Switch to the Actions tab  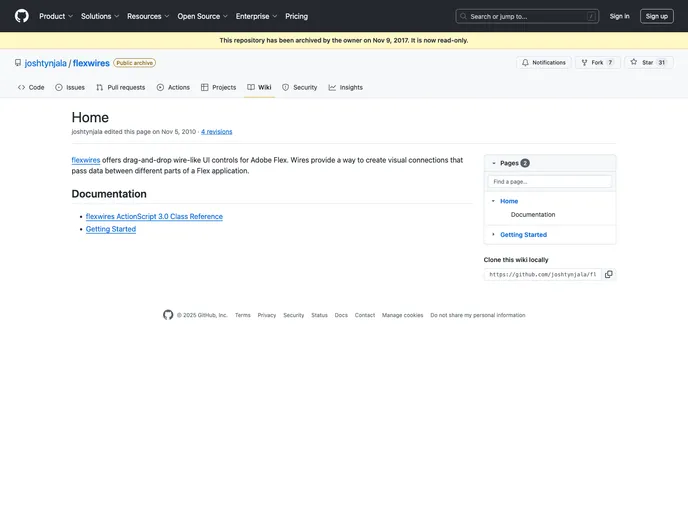coord(173,87)
